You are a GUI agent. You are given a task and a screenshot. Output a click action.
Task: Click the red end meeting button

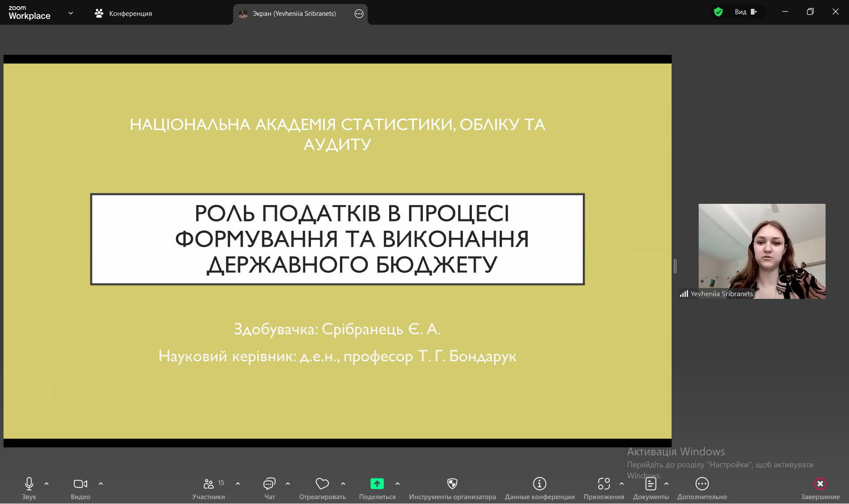click(820, 484)
